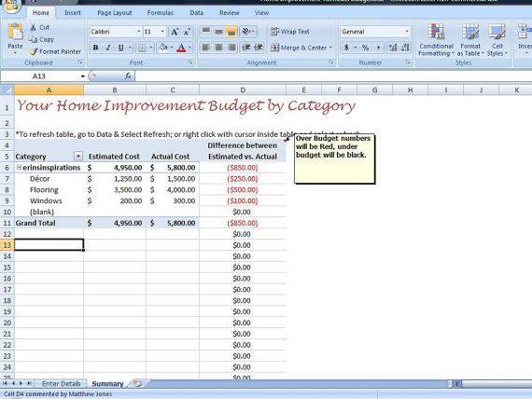The width and height of the screenshot is (532, 399).
Task: Open the Name Box dropdown arrow
Action: click(x=82, y=76)
